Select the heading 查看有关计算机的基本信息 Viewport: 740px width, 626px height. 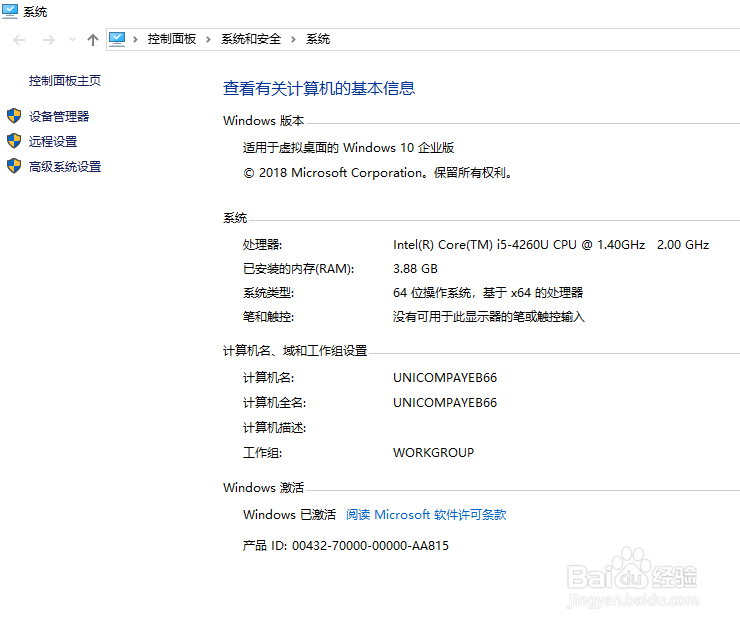click(x=319, y=88)
